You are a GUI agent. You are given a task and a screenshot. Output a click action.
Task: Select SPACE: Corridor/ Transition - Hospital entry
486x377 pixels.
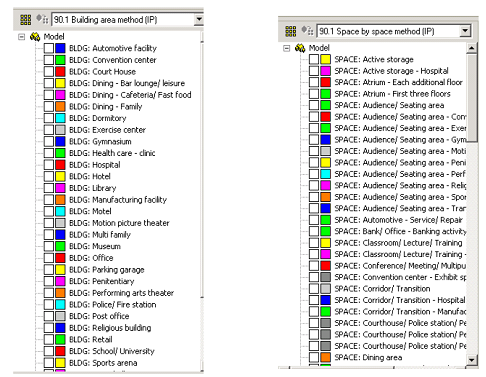[399, 300]
